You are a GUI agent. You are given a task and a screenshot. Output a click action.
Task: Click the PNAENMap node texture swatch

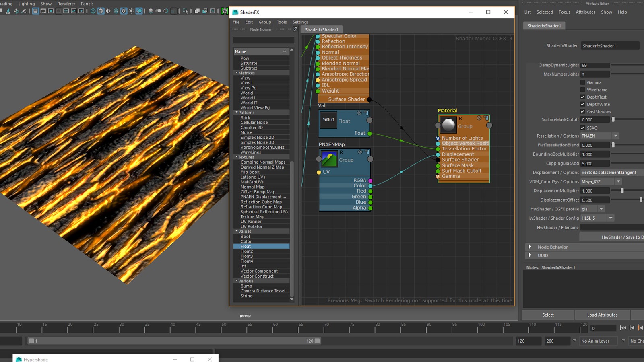[329, 159]
